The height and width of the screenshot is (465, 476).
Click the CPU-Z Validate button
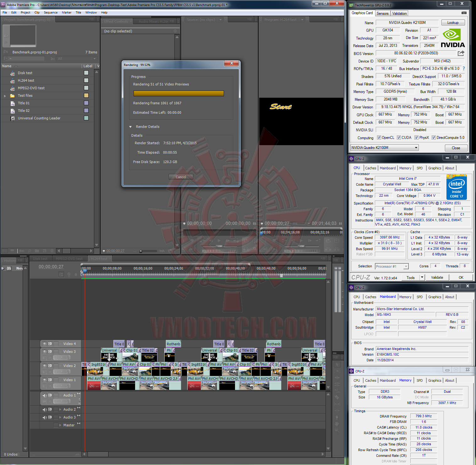click(437, 277)
